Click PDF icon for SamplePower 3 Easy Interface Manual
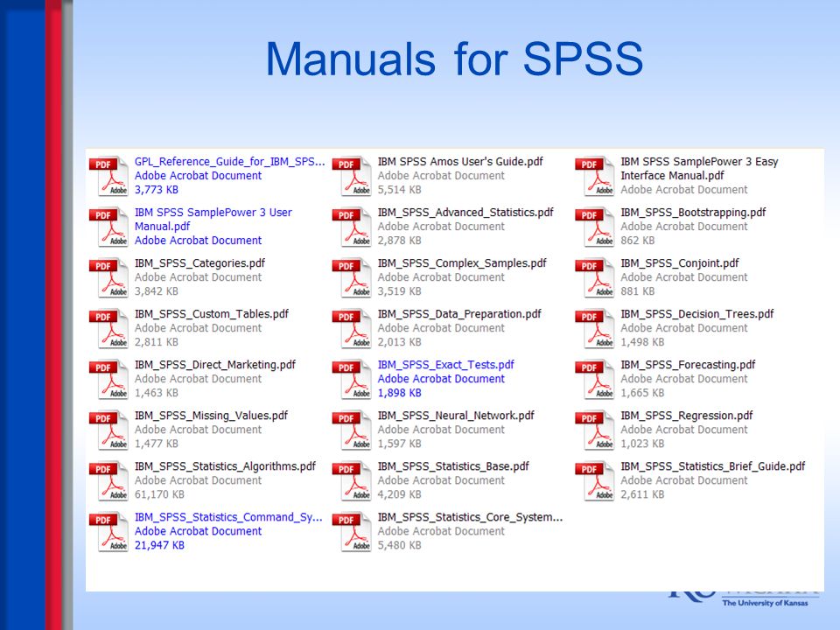 pos(595,176)
